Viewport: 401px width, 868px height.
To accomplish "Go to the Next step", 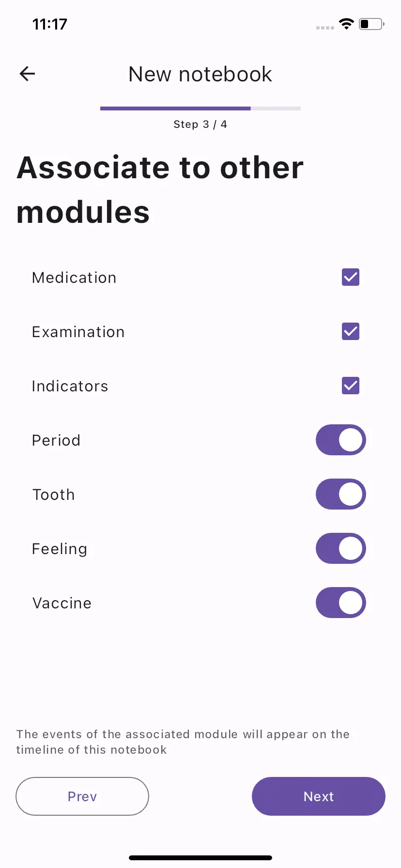I will tap(319, 796).
